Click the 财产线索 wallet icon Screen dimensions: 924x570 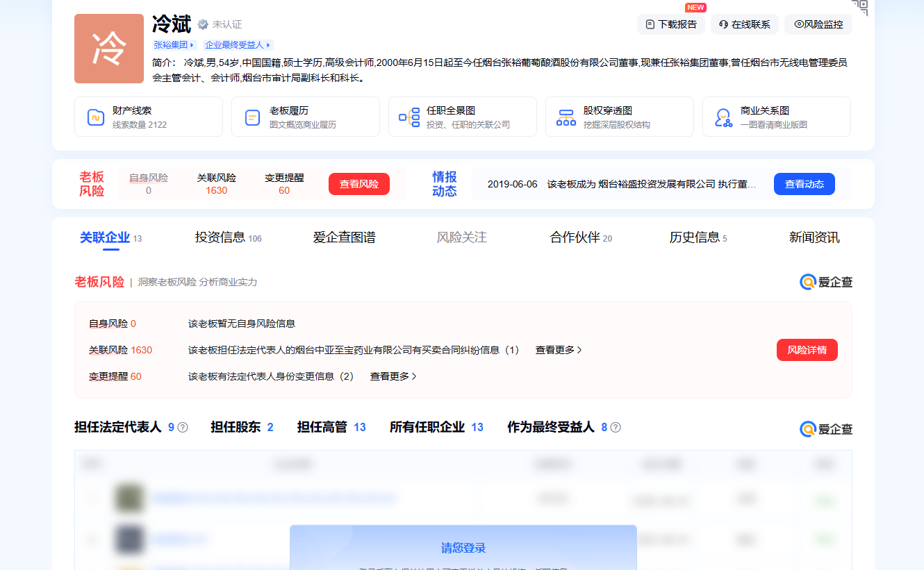(x=96, y=117)
